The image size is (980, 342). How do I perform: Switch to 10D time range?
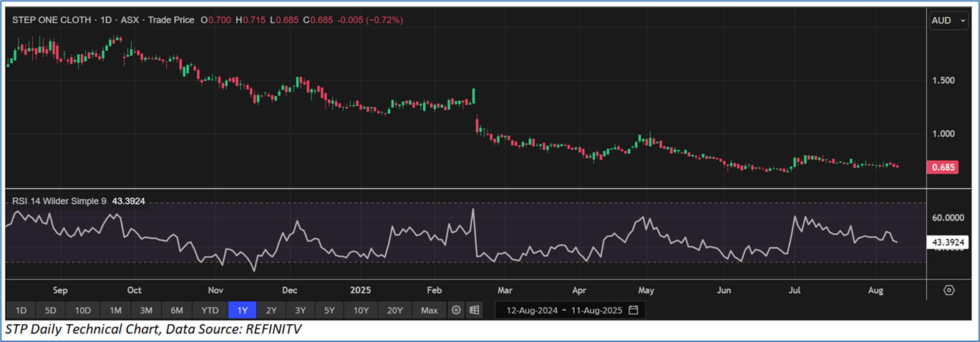pyautogui.click(x=82, y=311)
